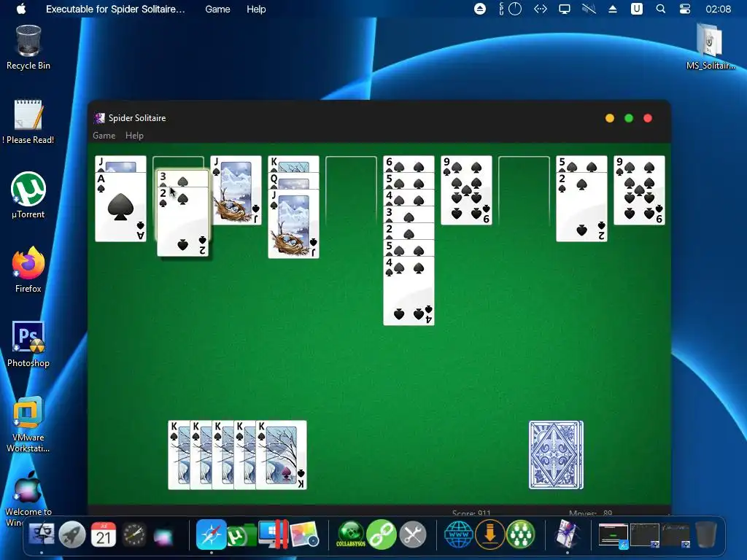This screenshot has width=747, height=560.
Task: Open the Siri icon in the dock
Action: (163, 536)
